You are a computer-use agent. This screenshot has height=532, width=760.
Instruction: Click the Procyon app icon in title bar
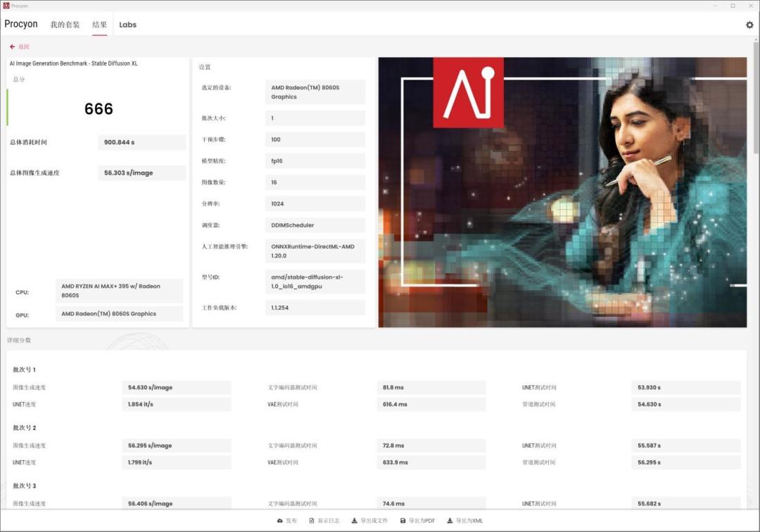(6, 6)
